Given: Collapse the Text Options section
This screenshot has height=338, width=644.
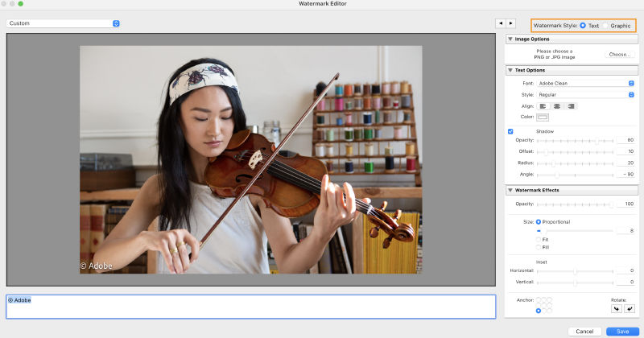Looking at the screenshot, I should point(510,70).
